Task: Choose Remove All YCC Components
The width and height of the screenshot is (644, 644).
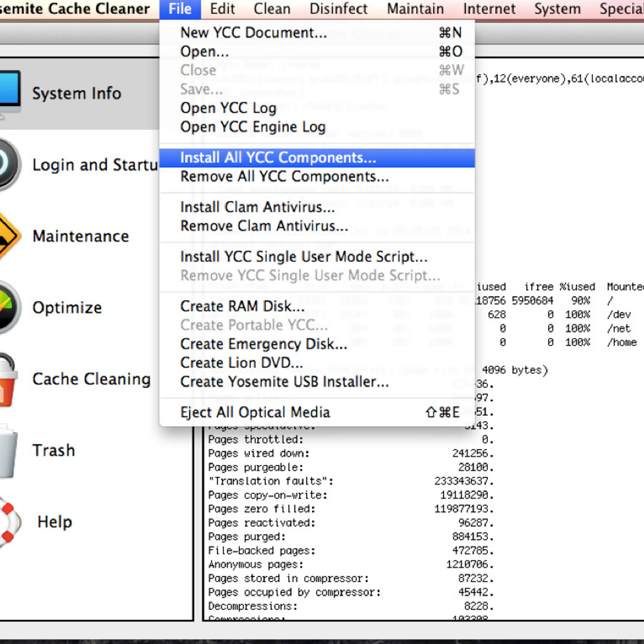Action: tap(317, 177)
